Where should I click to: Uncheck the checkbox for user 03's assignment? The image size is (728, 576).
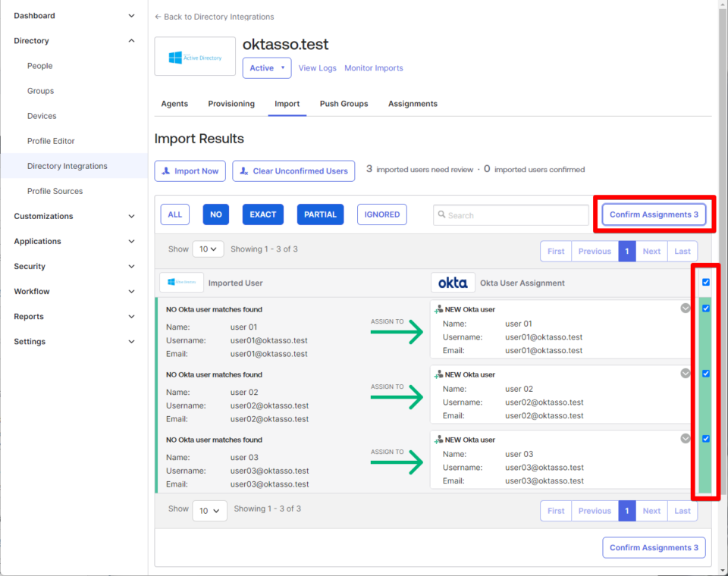click(x=706, y=438)
